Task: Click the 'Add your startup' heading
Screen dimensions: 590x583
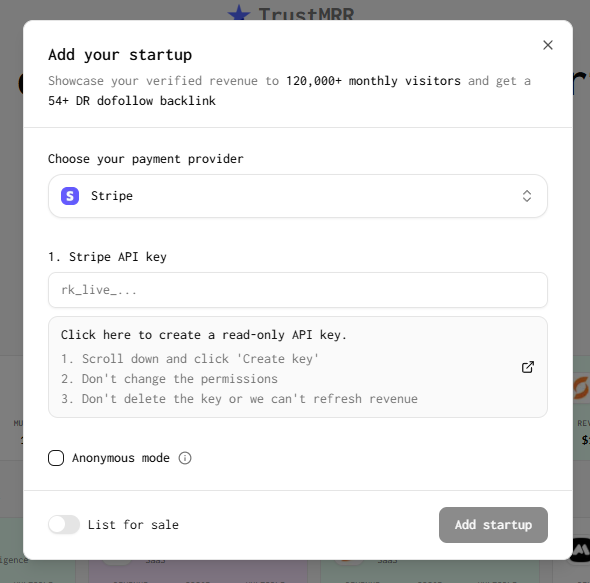Action: [x=120, y=55]
